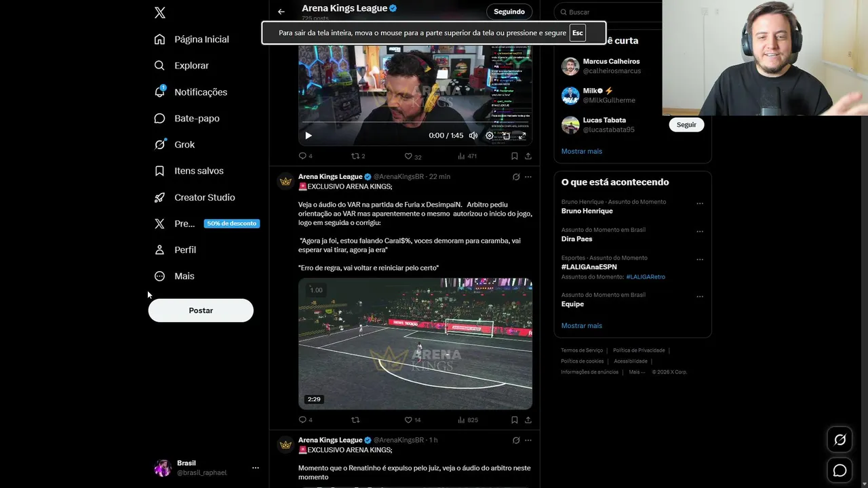Bookmark the post with 471 views
Screen dimensions: 868x488
515,156
